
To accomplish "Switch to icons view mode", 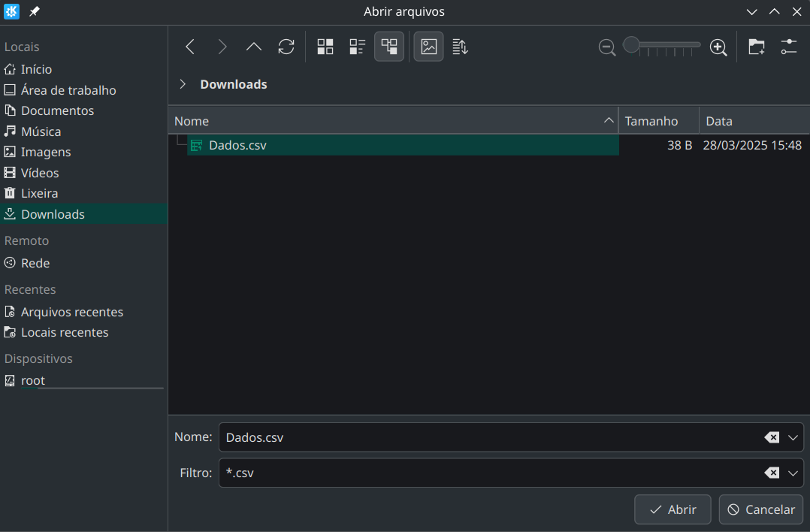I will [x=325, y=47].
